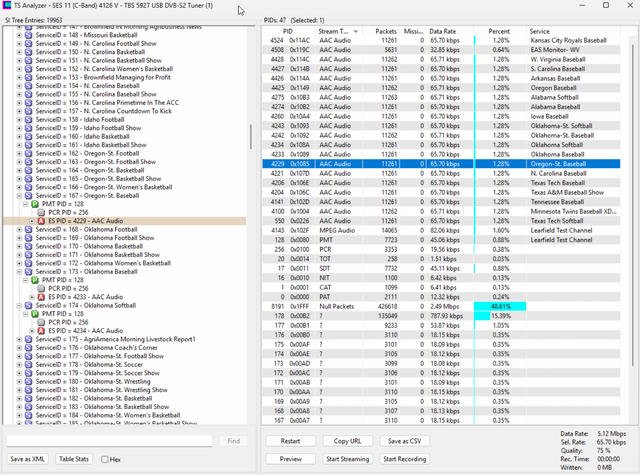Image resolution: width=640 pixels, height=475 pixels.
Task: Click the Start Recording button
Action: 404,459
